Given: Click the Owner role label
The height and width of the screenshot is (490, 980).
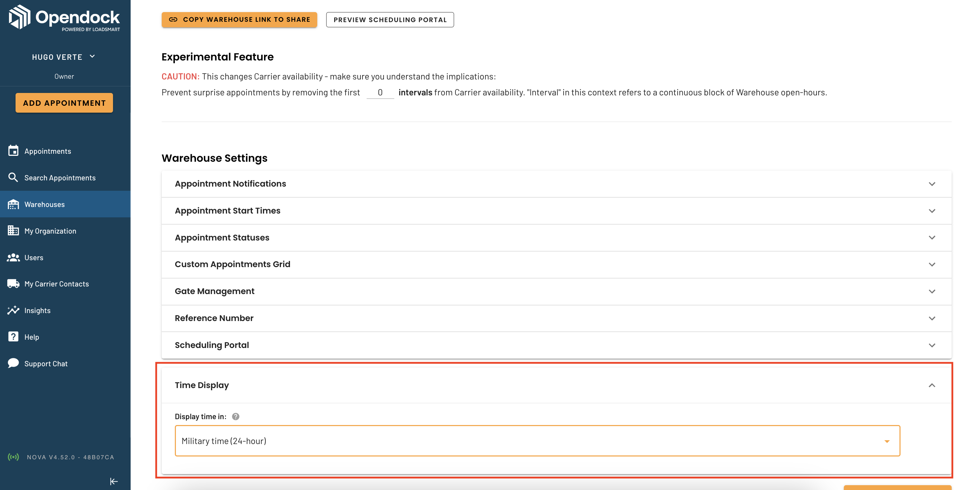Looking at the screenshot, I should (x=64, y=76).
